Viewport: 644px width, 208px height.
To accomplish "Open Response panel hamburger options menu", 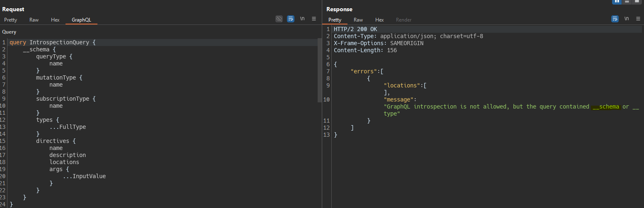I will [x=638, y=19].
